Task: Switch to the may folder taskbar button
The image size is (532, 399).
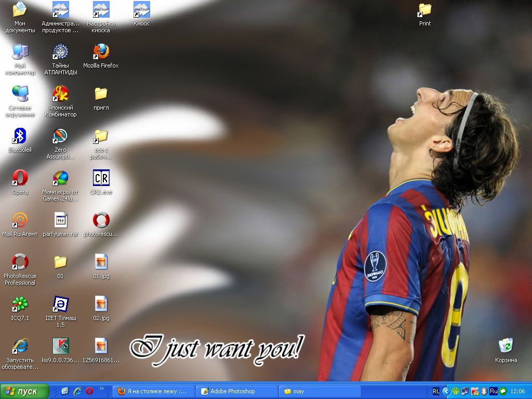Action: point(320,391)
